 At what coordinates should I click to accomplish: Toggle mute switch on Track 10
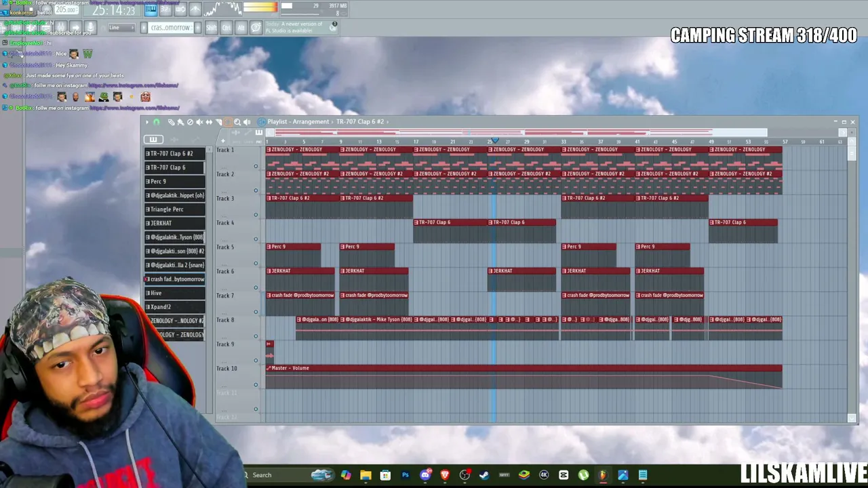click(256, 385)
